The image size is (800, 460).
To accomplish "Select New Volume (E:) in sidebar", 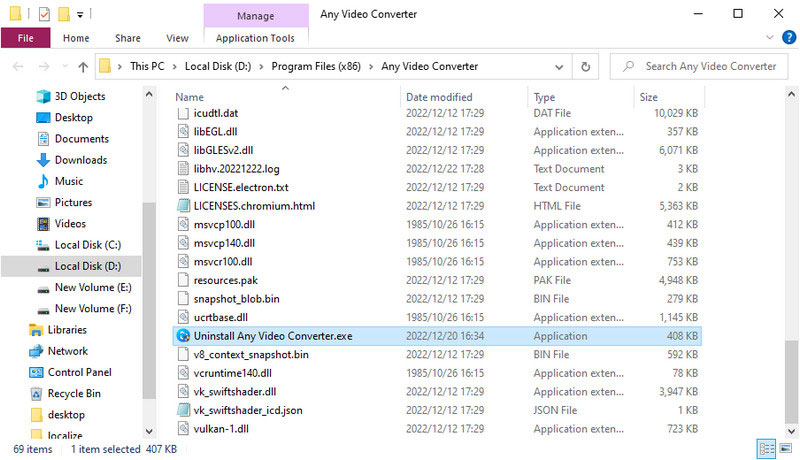I will pyautogui.click(x=93, y=288).
